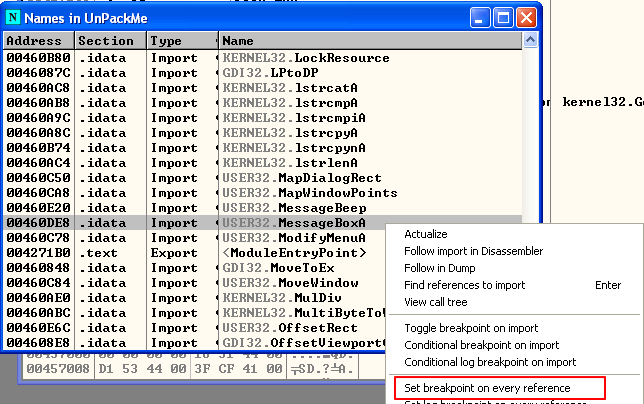Click address 00460C50 cell
The width and height of the screenshot is (644, 404).
pos(39,177)
